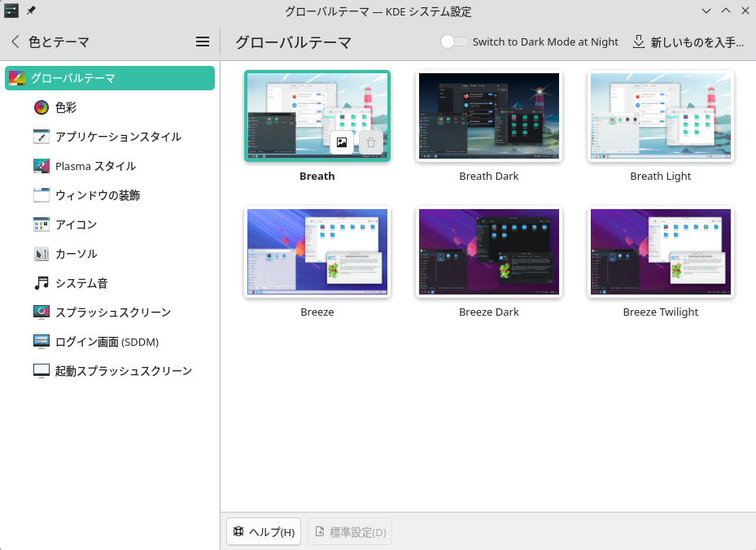Open the Cursors (カーソル) sidebar icon
The width and height of the screenshot is (756, 550).
click(42, 254)
